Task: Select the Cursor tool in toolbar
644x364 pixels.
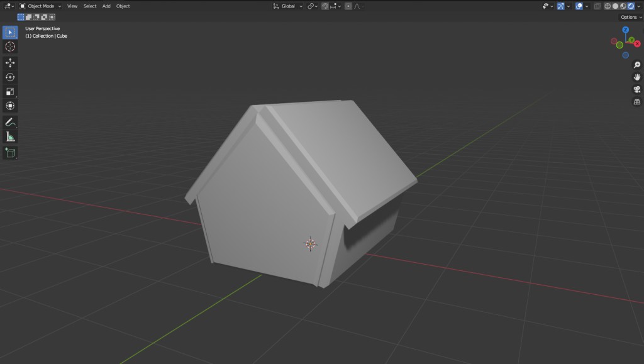Action: 10,47
